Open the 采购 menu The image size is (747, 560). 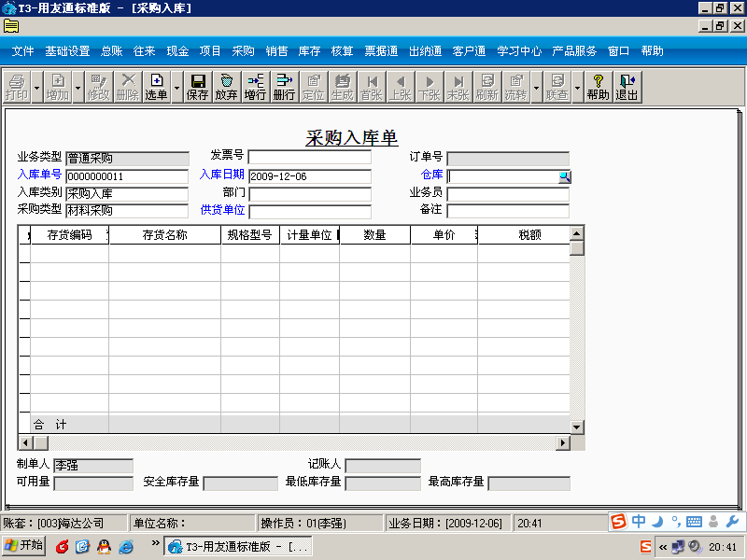243,51
